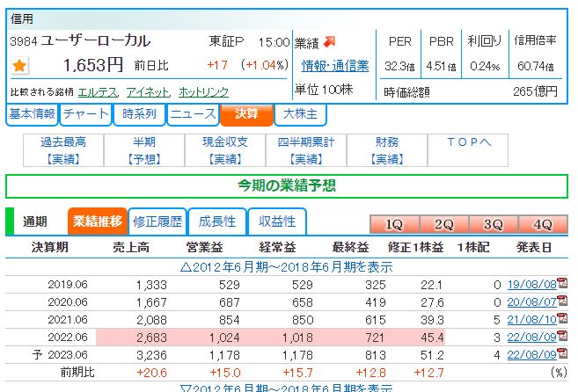Switch to チャート tab
Viewport: 578px width, 392px height.
pos(85,114)
